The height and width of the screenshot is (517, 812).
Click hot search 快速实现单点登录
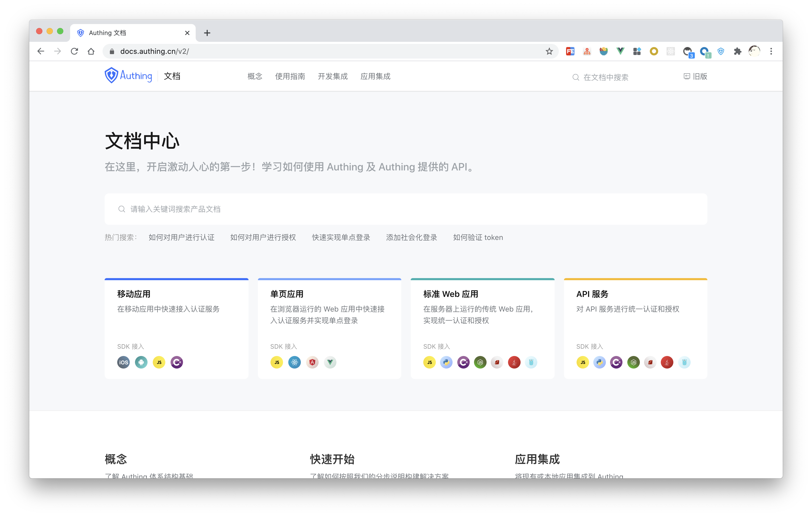[x=341, y=237]
